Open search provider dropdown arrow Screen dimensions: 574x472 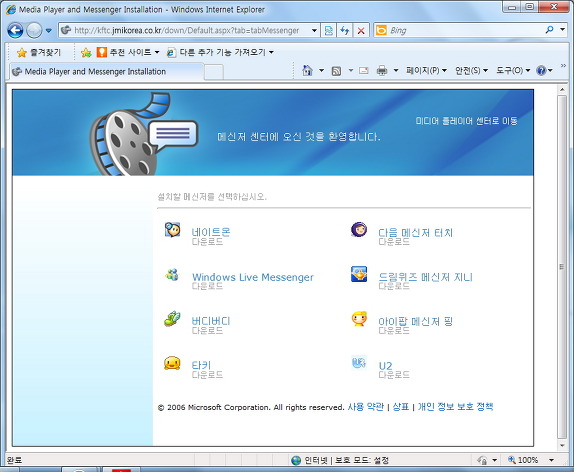pos(562,29)
